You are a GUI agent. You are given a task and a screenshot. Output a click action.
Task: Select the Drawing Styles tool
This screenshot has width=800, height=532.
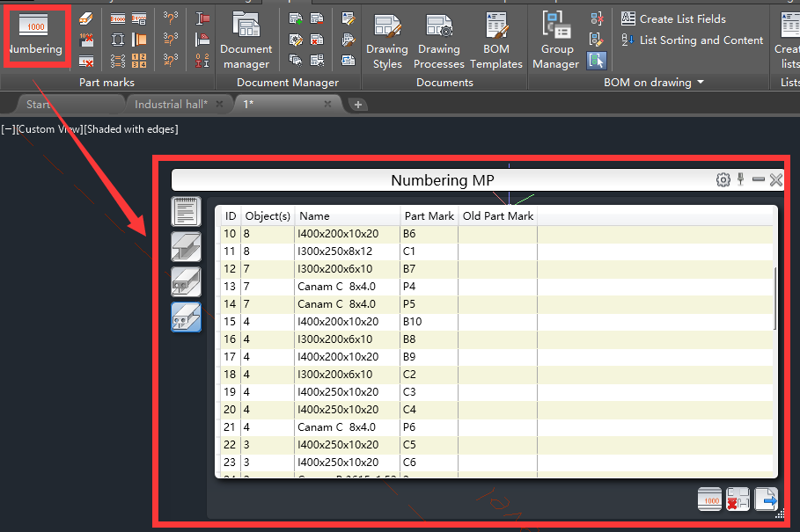point(387,39)
